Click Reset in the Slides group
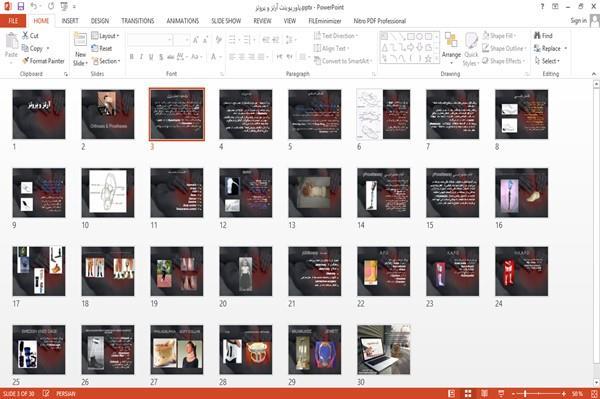 click(102, 48)
